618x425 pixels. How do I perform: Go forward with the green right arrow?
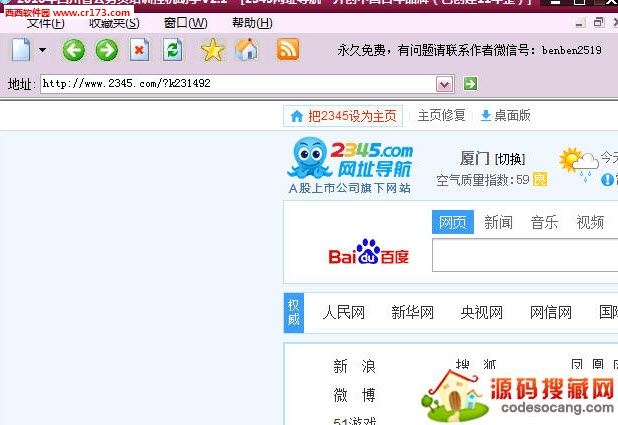coord(106,50)
